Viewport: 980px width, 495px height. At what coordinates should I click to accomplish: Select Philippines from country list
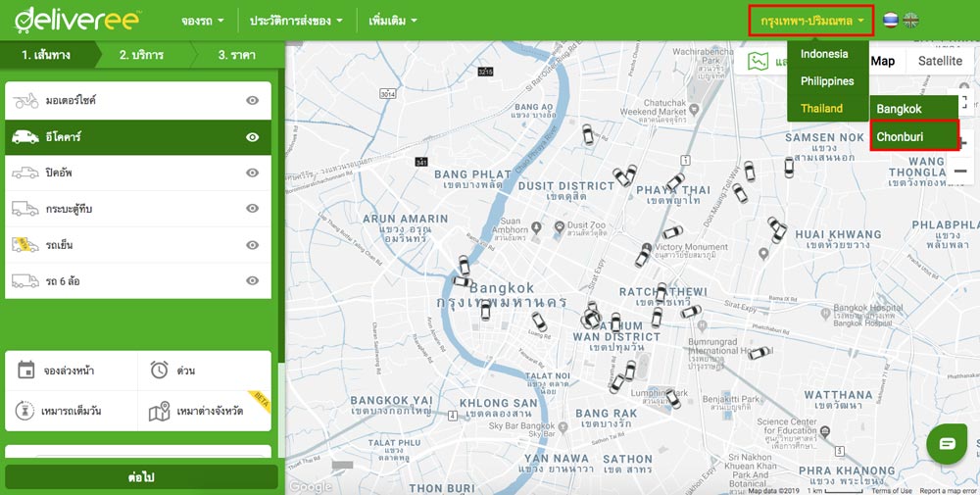(827, 81)
